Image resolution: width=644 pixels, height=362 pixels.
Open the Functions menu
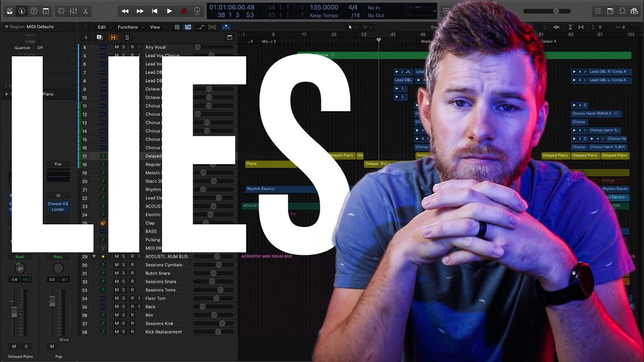point(128,27)
